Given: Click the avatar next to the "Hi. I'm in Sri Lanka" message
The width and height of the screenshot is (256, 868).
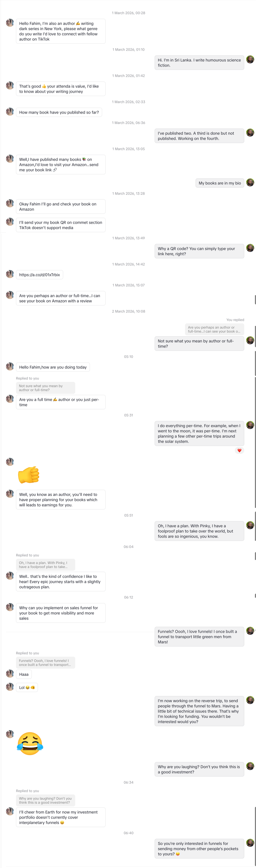Looking at the screenshot, I should (250, 60).
